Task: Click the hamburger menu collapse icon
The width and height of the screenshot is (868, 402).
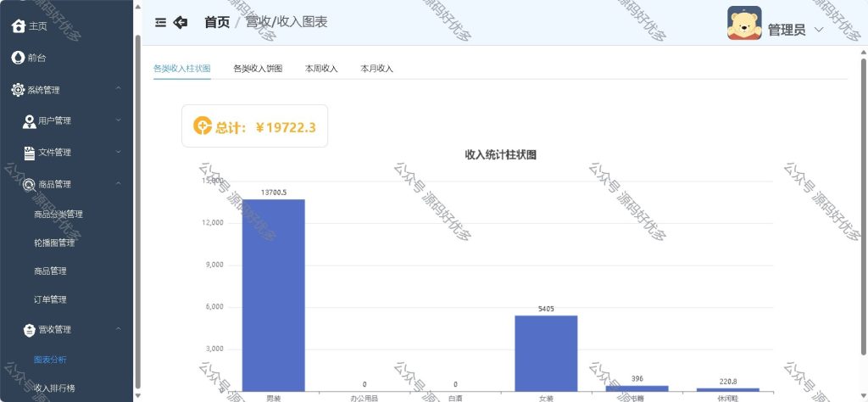Action: (160, 22)
